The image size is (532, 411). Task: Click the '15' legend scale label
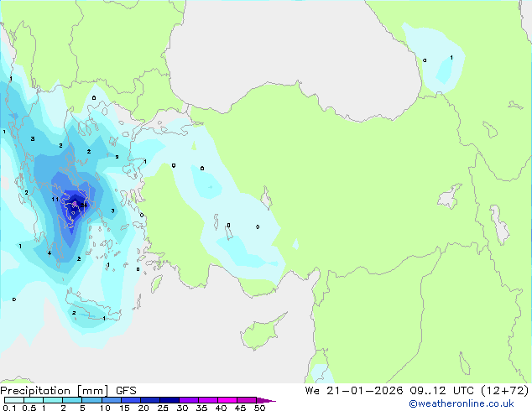click(x=124, y=408)
